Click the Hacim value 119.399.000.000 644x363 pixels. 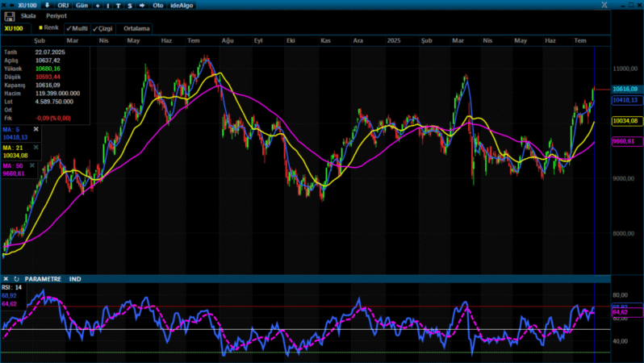(57, 94)
